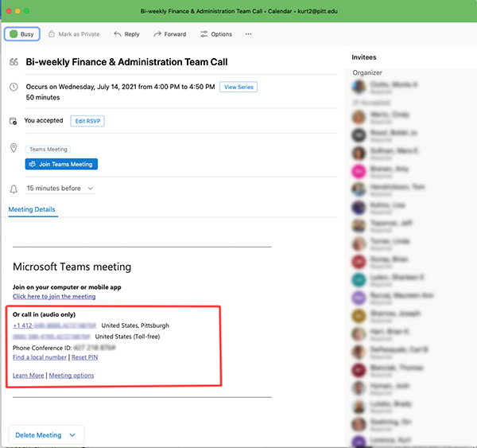Click the 'Or call in (audio only)' text

coord(44,314)
